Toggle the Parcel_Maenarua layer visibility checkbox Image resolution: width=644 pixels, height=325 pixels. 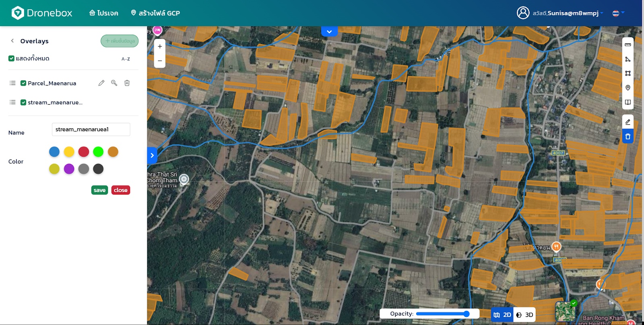point(23,83)
